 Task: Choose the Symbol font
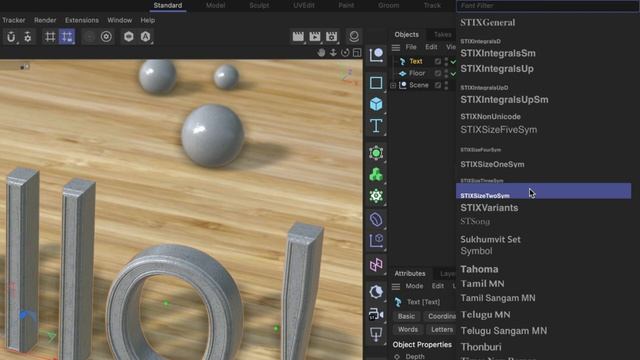(x=476, y=251)
